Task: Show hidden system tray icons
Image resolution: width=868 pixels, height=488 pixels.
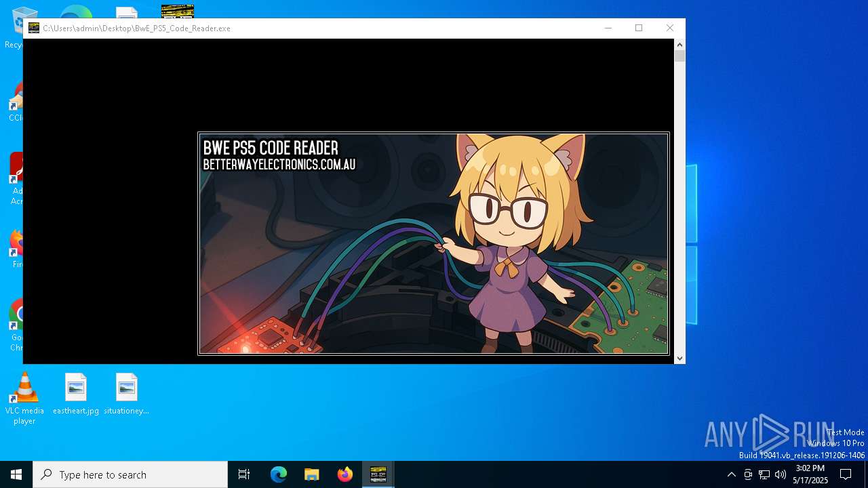Action: (731, 474)
